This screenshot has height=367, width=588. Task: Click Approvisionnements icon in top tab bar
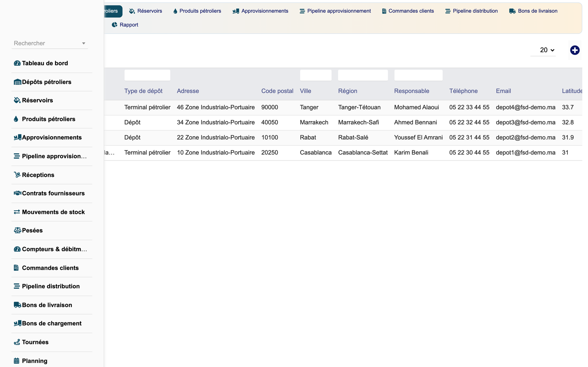(236, 11)
